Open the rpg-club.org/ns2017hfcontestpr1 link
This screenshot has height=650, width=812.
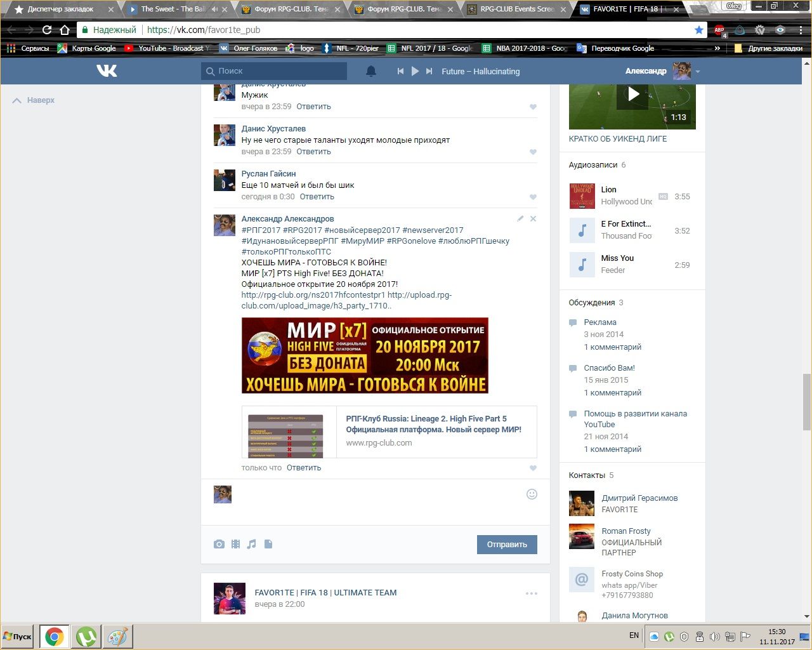(x=313, y=295)
